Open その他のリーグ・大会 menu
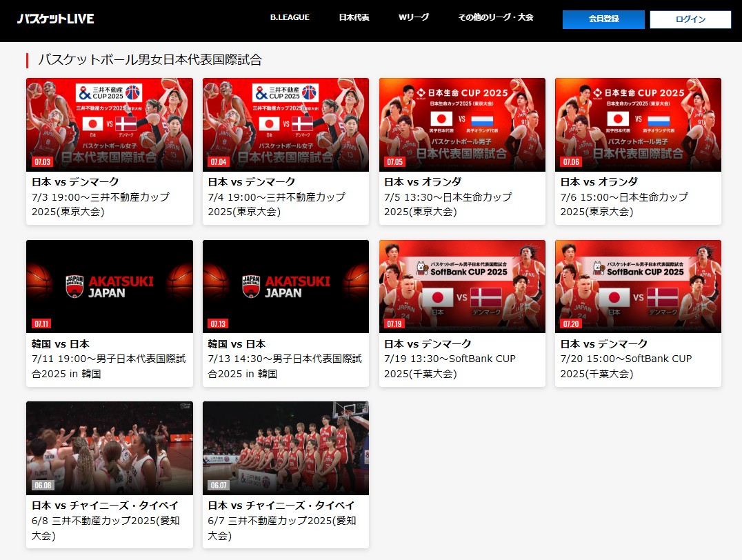The width and height of the screenshot is (742, 560). [x=495, y=17]
